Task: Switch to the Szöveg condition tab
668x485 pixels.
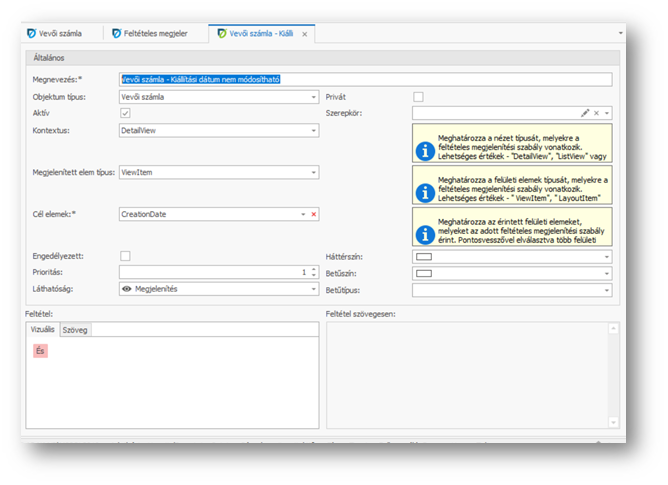Action: 74,329
